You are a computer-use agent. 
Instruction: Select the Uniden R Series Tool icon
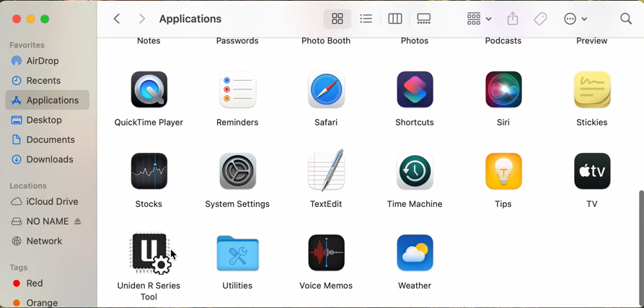pyautogui.click(x=150, y=253)
